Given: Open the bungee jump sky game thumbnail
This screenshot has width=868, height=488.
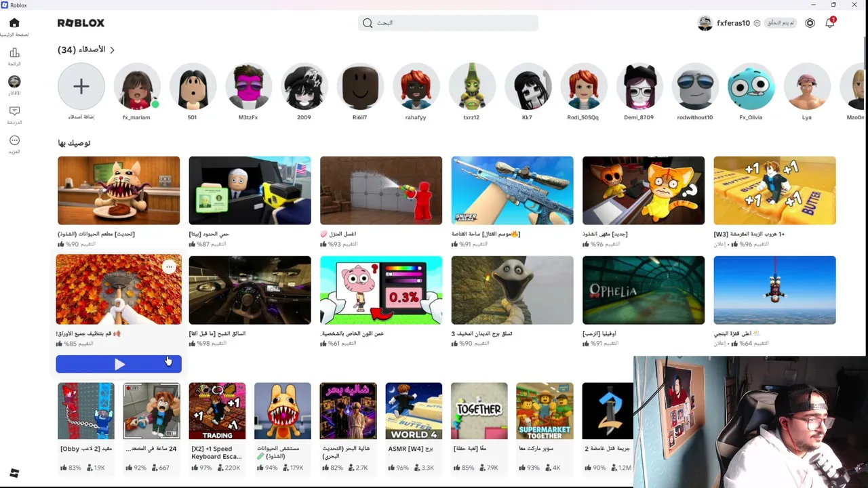Looking at the screenshot, I should 775,290.
